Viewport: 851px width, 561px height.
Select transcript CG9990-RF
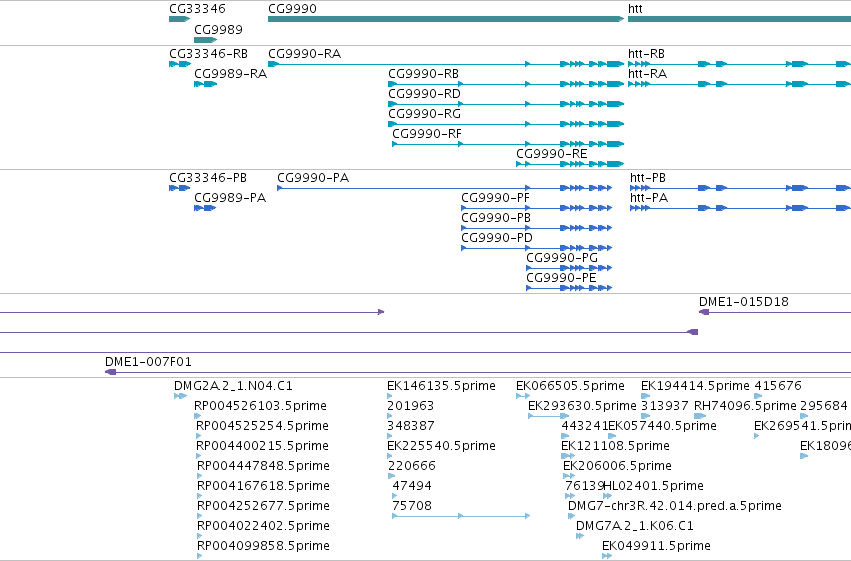427,134
